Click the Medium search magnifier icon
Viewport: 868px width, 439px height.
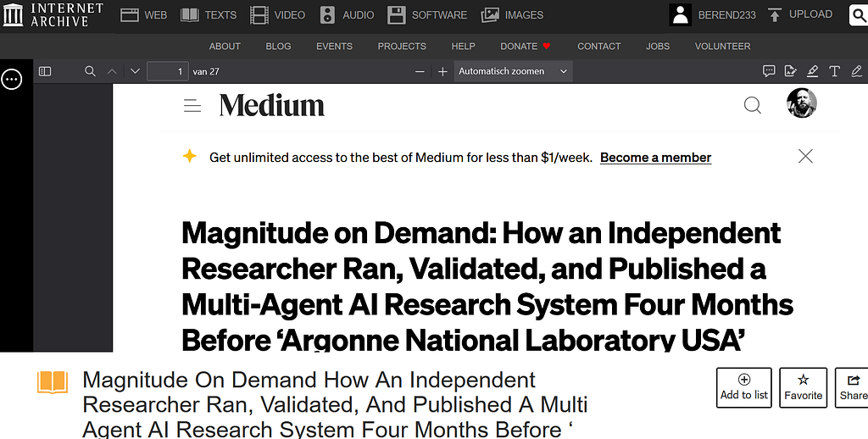click(753, 105)
